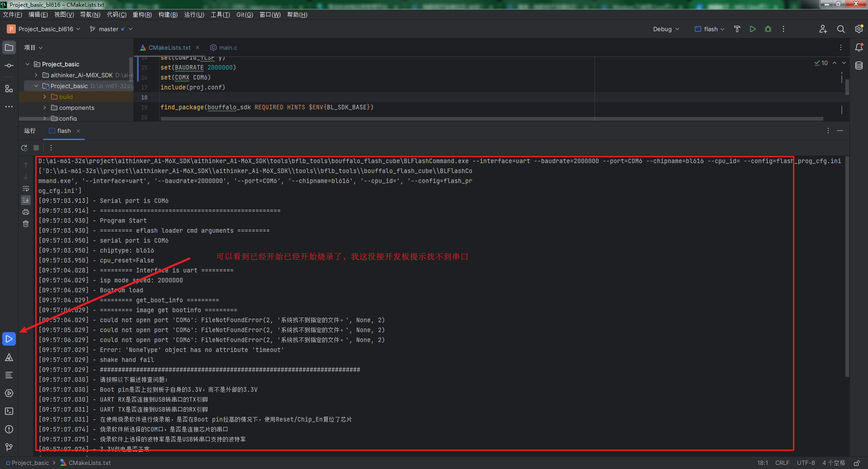Open the 构建(B) menu
This screenshot has width=868, height=469.
pyautogui.click(x=168, y=14)
